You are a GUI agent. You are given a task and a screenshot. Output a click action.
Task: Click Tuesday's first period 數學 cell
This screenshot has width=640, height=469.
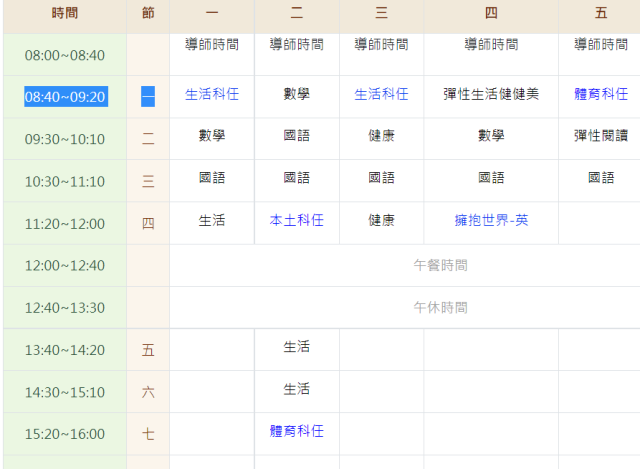coord(297,94)
